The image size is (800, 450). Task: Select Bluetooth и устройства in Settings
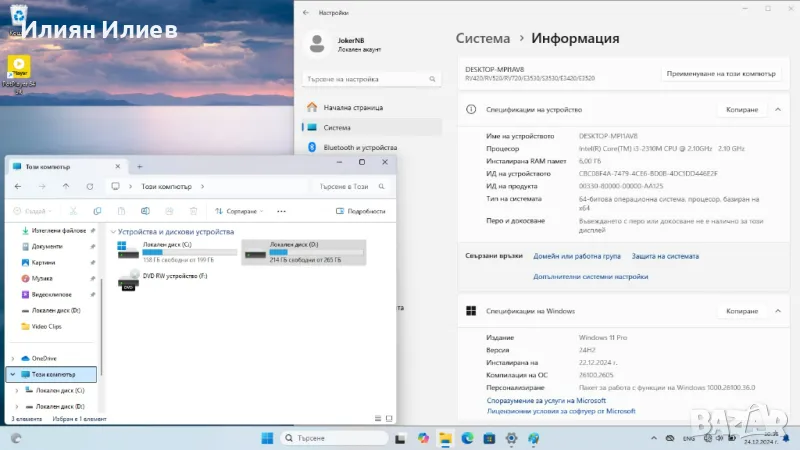point(371,147)
